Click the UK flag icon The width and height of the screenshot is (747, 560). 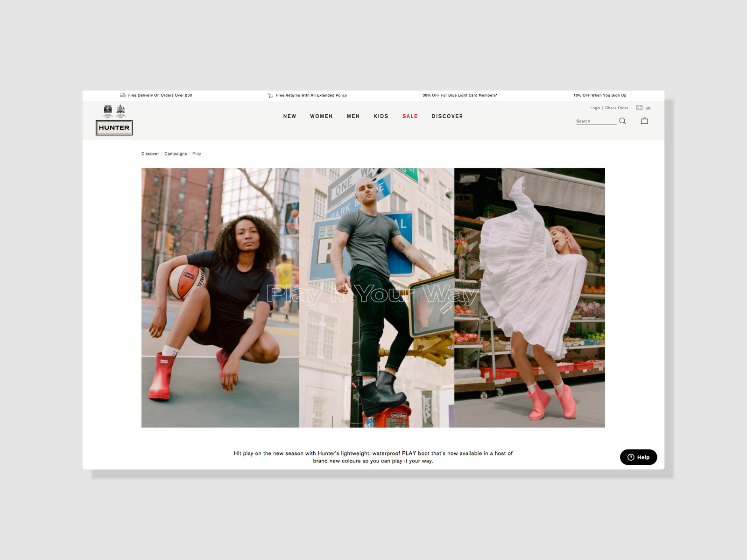click(639, 108)
